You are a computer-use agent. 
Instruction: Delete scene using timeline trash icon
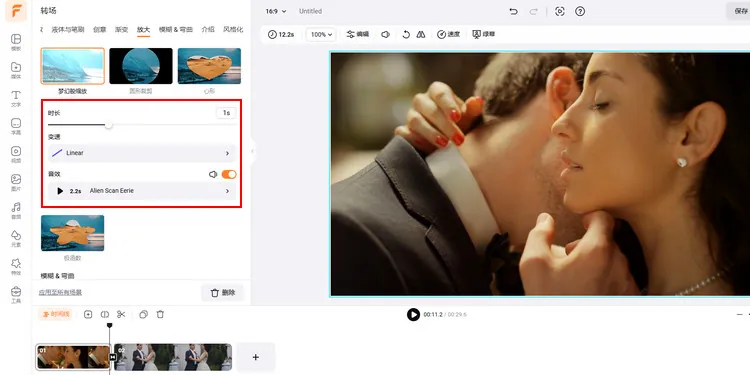(160, 314)
